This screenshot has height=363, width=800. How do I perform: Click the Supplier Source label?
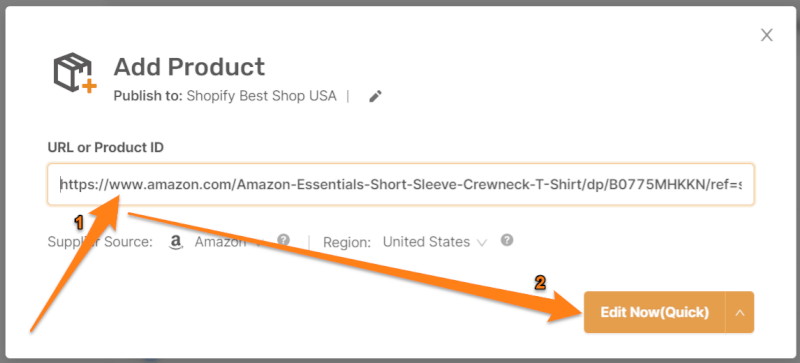point(100,242)
